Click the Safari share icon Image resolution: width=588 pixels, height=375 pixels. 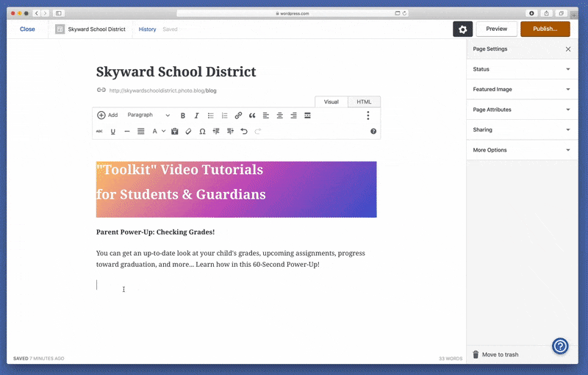point(546,13)
